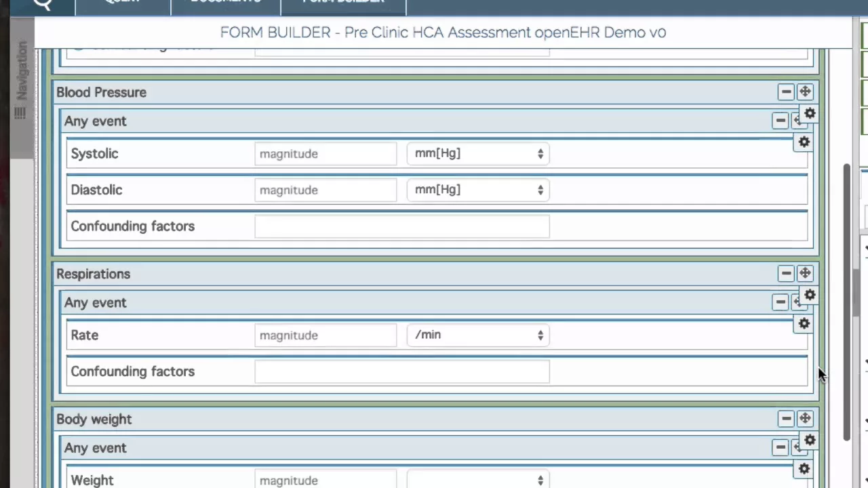Select the Rate field label

pyautogui.click(x=84, y=335)
